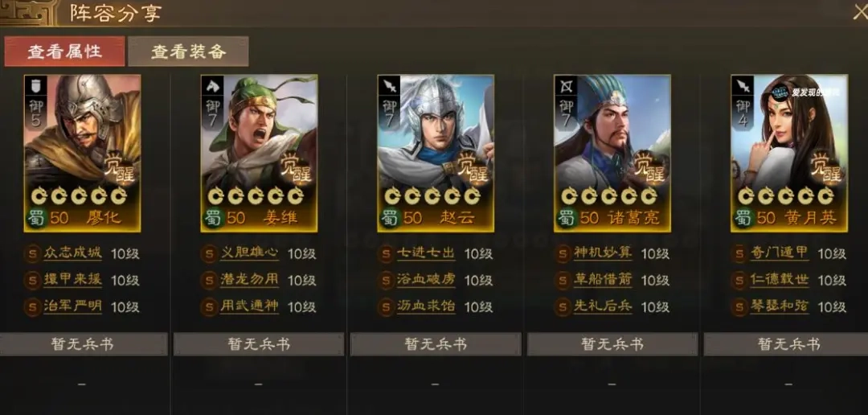
Task: Click the S-rank badge beside 众志成城
Action: 33,254
